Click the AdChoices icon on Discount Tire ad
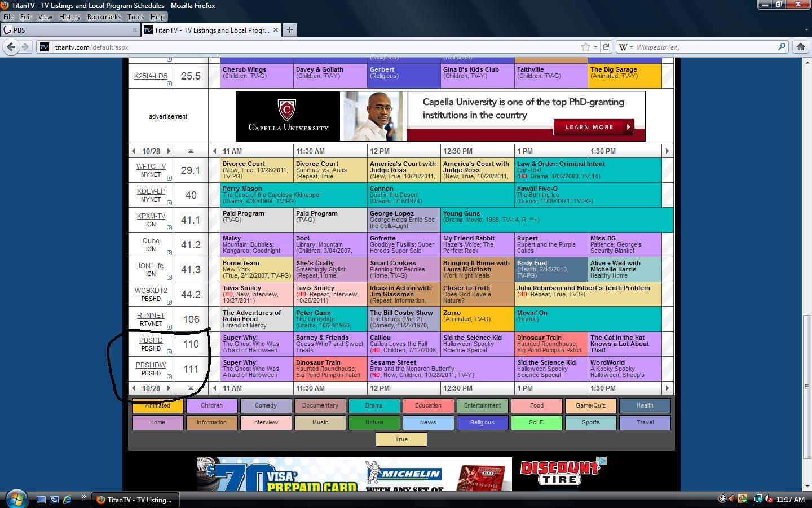The width and height of the screenshot is (812, 508). pos(603,461)
